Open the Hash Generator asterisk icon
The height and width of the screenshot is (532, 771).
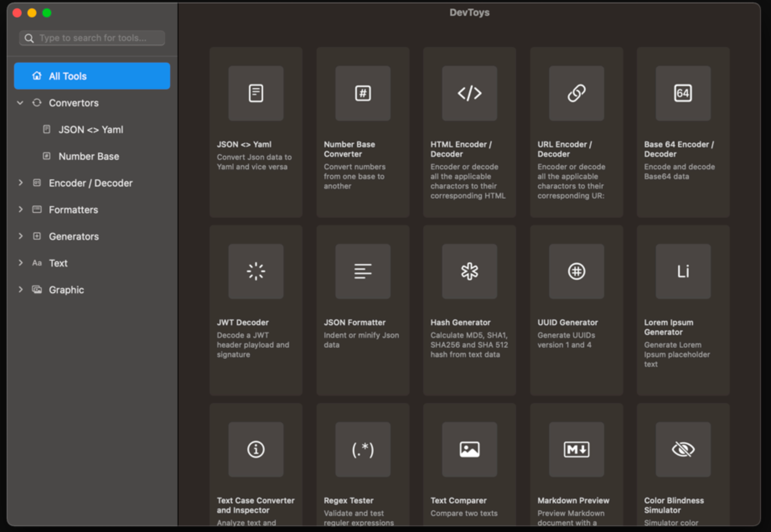[x=469, y=271]
